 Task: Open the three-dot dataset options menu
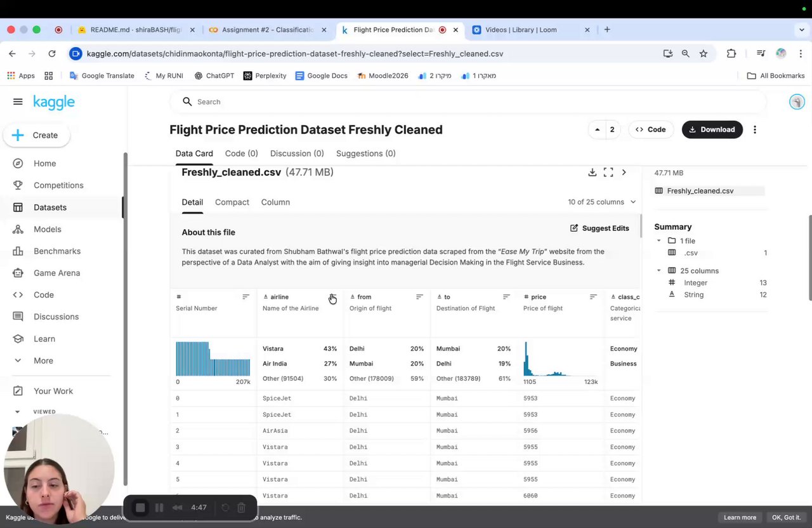tap(754, 129)
